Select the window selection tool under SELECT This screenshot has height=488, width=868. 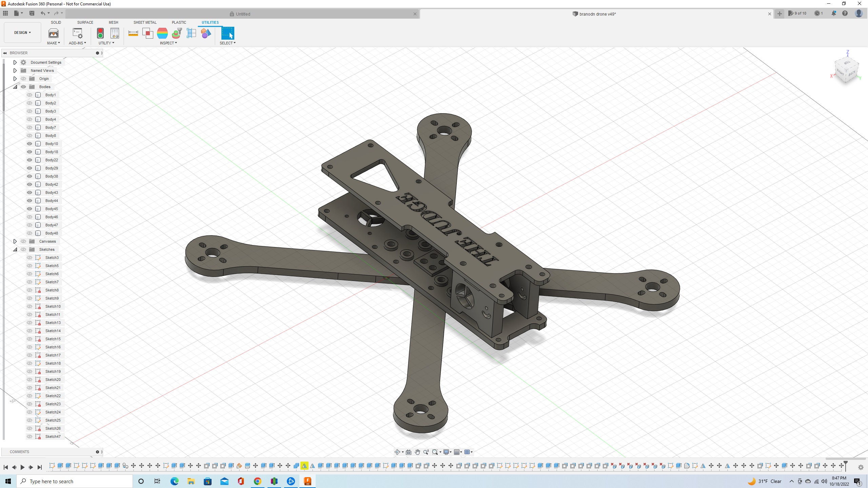pos(228,34)
